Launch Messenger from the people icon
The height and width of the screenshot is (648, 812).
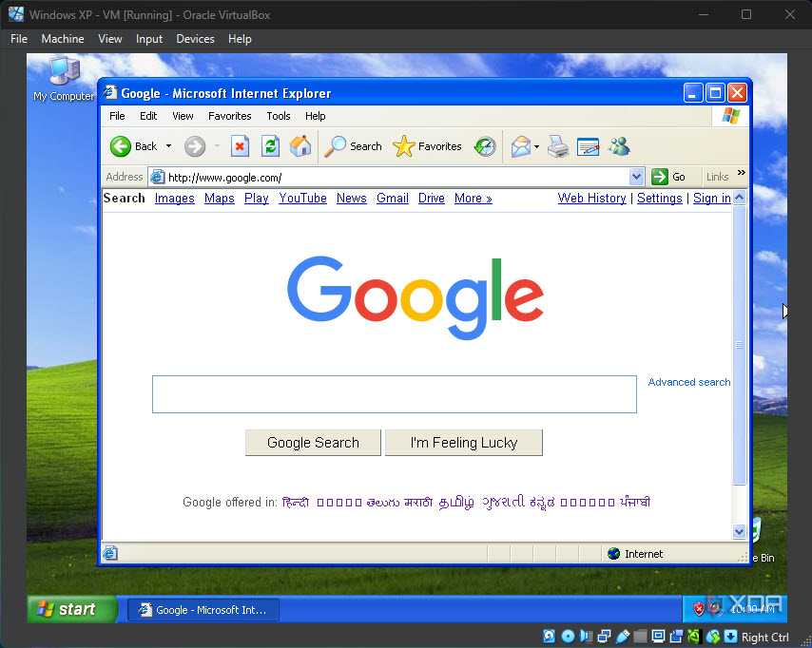coord(619,146)
